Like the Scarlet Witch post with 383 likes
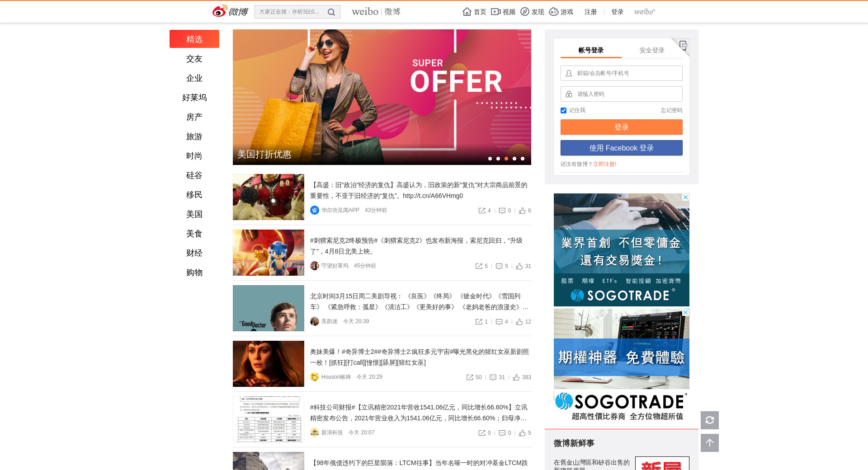 [516, 377]
